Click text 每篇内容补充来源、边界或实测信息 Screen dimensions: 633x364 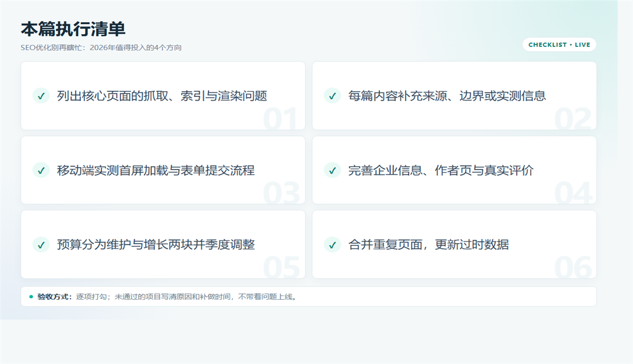447,95
